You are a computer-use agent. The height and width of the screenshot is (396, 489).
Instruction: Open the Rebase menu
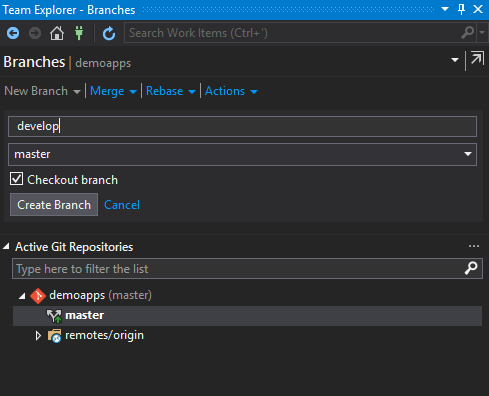[170, 91]
